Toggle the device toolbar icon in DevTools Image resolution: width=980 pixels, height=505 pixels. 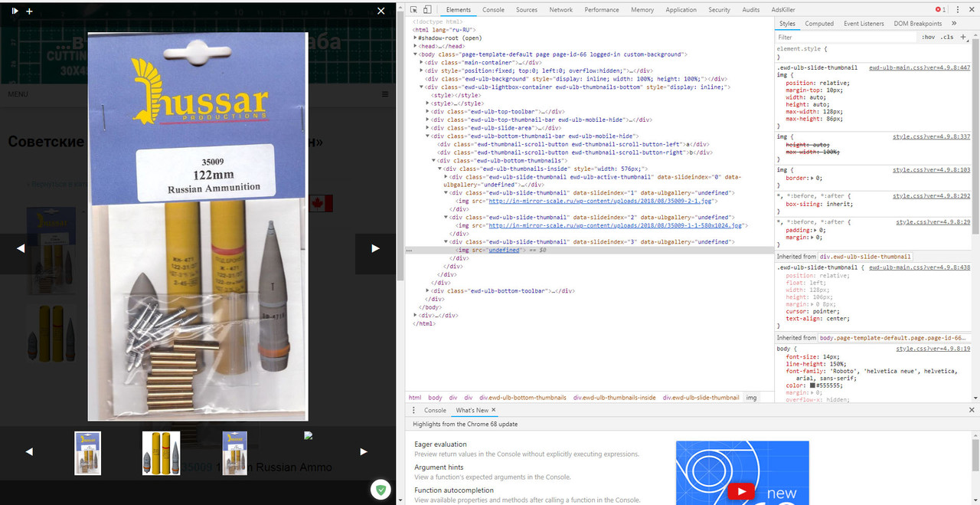tap(427, 10)
